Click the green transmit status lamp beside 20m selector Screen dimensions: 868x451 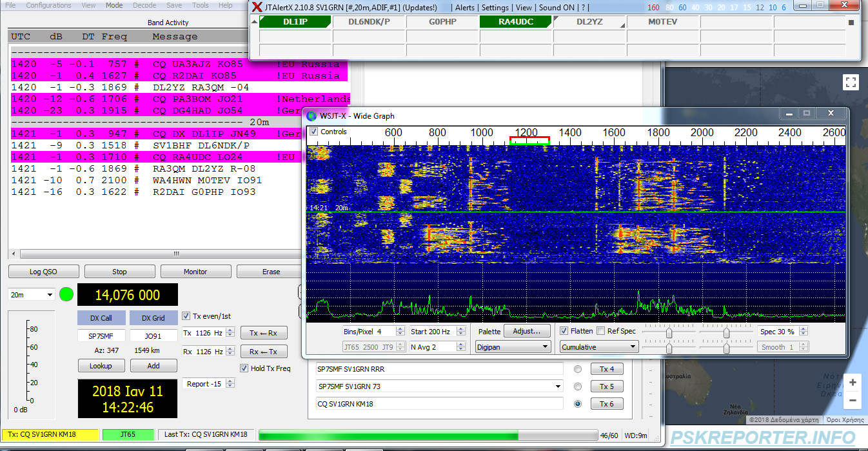pos(65,294)
